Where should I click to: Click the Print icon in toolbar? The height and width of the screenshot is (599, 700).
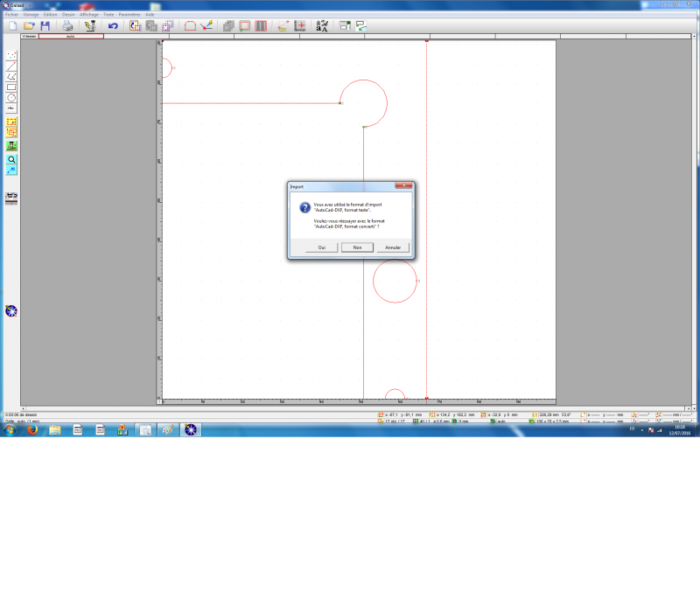point(67,26)
